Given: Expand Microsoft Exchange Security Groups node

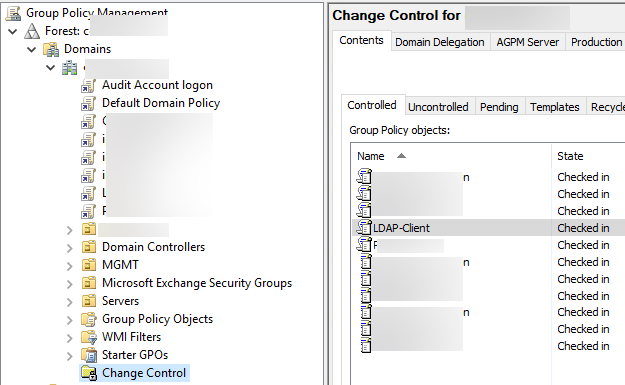Looking at the screenshot, I should [x=70, y=284].
